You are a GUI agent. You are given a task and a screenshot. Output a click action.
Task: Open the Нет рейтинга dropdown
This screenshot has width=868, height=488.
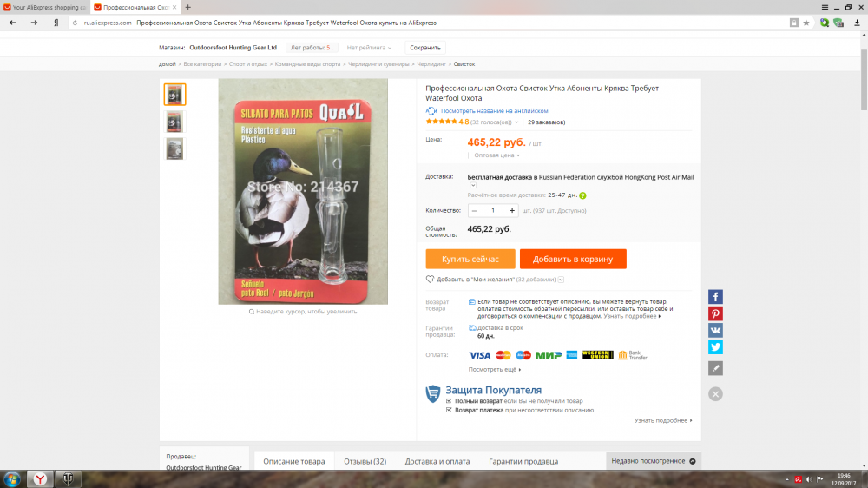click(x=369, y=48)
